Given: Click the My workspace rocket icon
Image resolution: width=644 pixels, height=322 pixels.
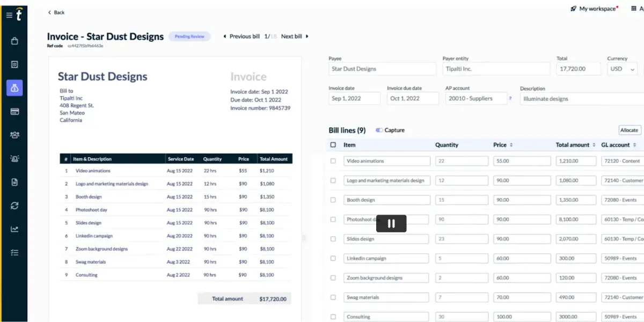Looking at the screenshot, I should click(x=573, y=9).
